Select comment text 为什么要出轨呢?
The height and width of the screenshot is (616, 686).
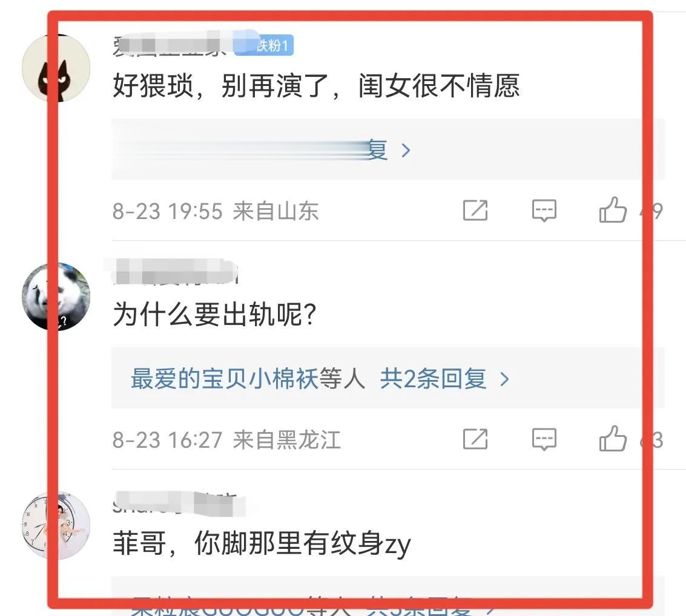click(x=214, y=314)
